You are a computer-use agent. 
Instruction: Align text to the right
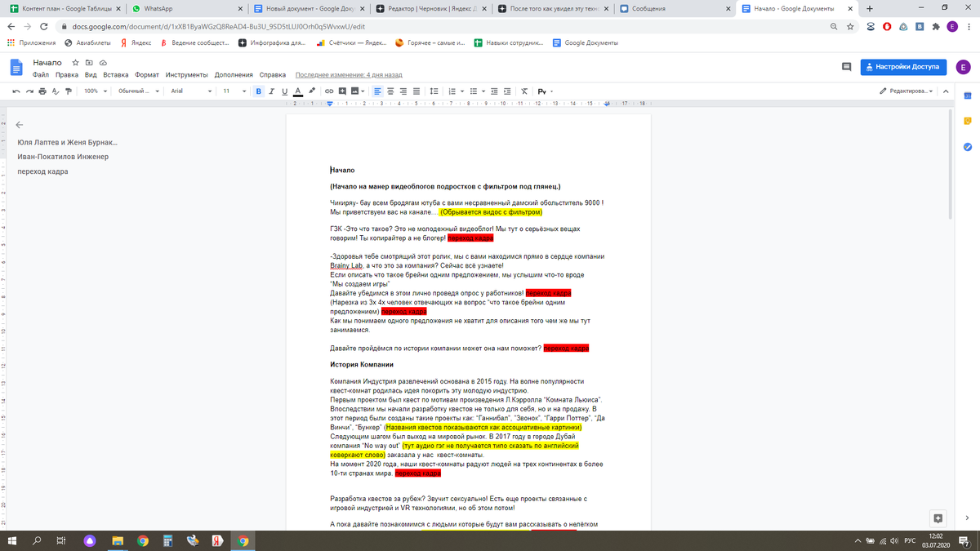(403, 91)
